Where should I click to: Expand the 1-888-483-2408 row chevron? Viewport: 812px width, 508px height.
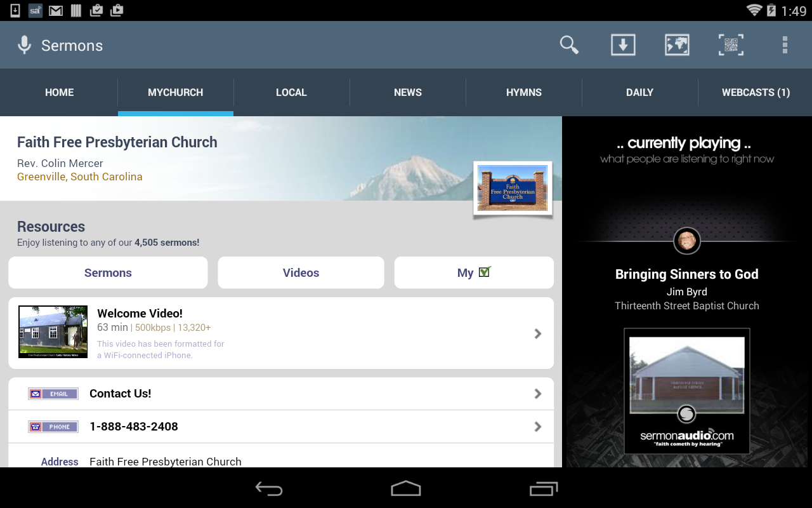tap(538, 427)
